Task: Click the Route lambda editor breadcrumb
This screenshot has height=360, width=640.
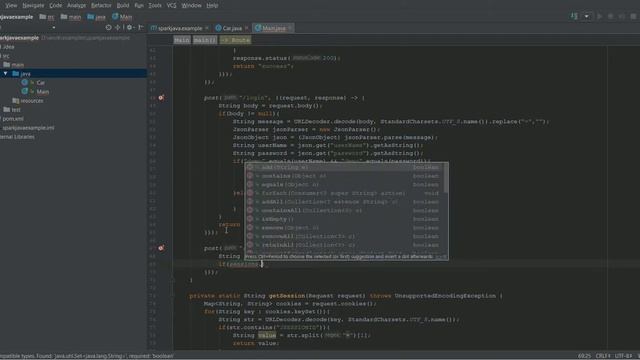Action: [x=236, y=40]
